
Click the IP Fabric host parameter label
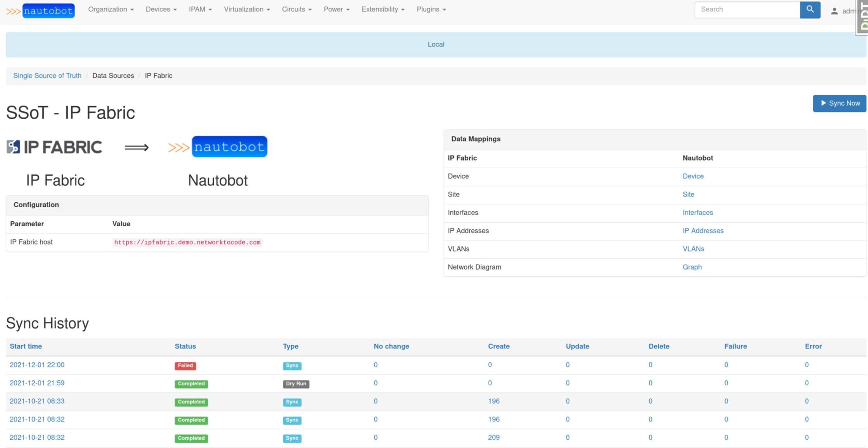point(31,243)
